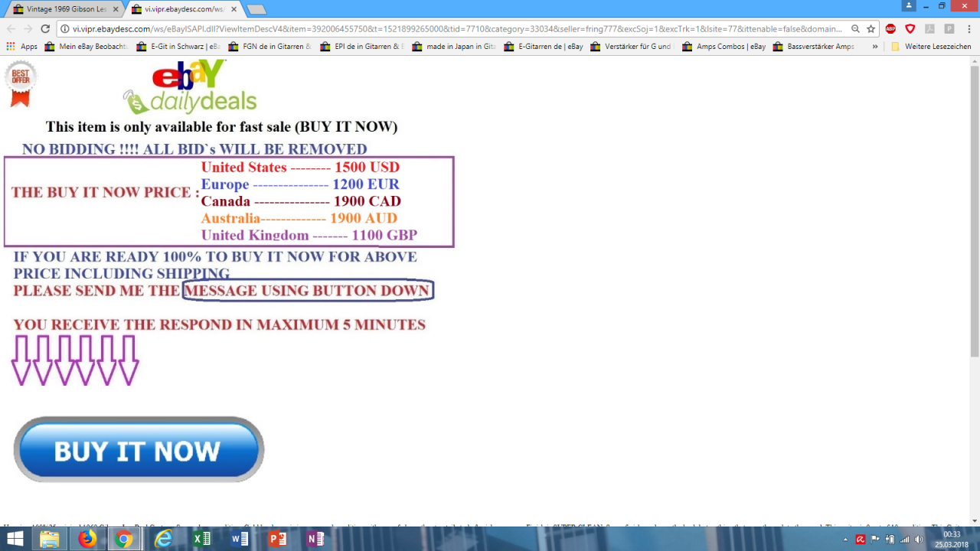
Task: Open OneNote from the taskbar
Action: pyautogui.click(x=315, y=539)
